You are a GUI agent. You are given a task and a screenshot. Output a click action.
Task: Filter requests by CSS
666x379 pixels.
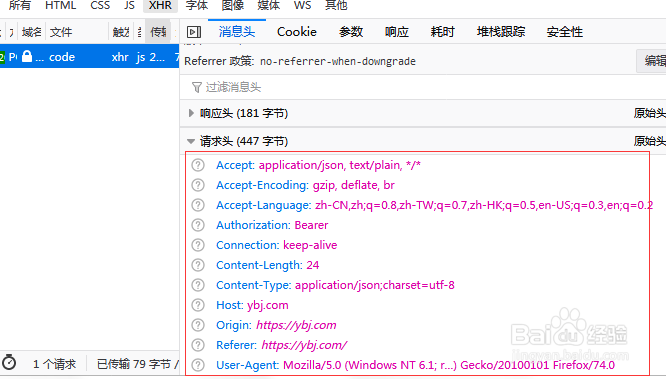(100, 6)
